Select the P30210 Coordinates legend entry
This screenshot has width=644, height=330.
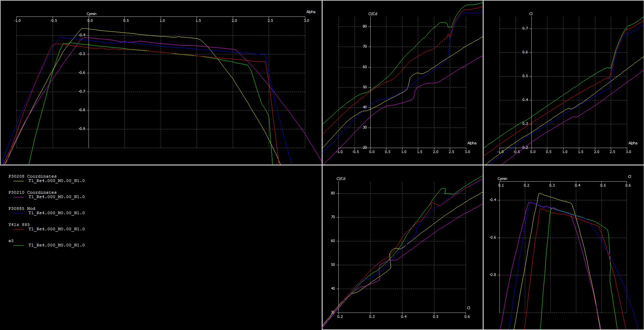pyautogui.click(x=33, y=192)
